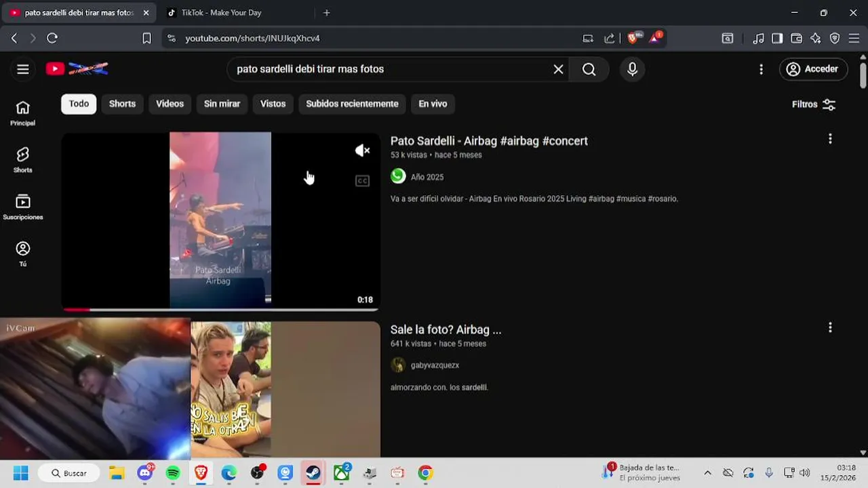
Task: Open the Filtros search filters
Action: tap(814, 104)
